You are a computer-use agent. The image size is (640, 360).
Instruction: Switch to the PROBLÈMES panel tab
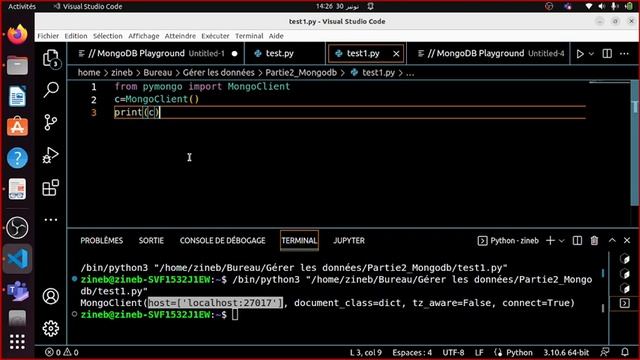(102, 241)
